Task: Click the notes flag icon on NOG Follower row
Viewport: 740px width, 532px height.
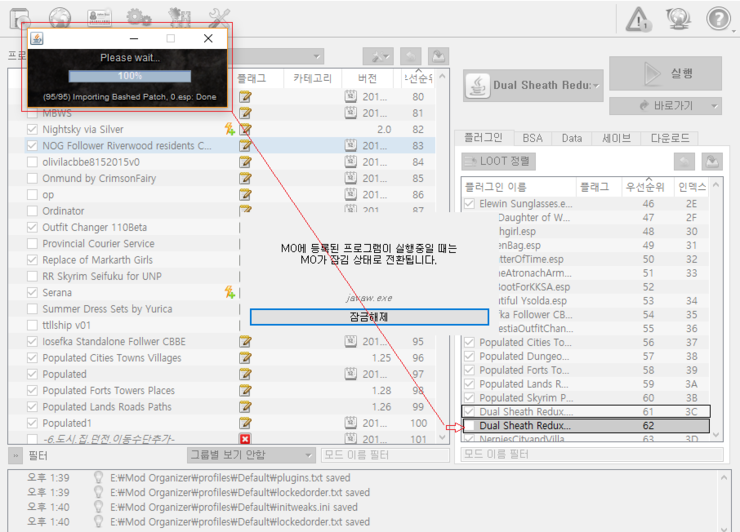Action: click(x=245, y=145)
